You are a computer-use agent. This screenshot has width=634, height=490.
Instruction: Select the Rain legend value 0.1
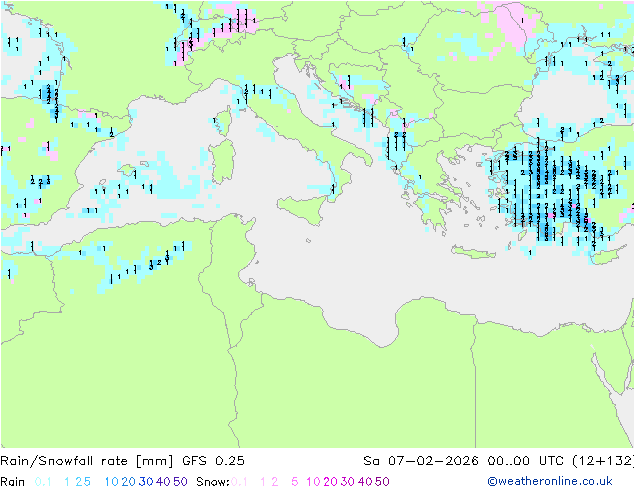[x=43, y=482]
